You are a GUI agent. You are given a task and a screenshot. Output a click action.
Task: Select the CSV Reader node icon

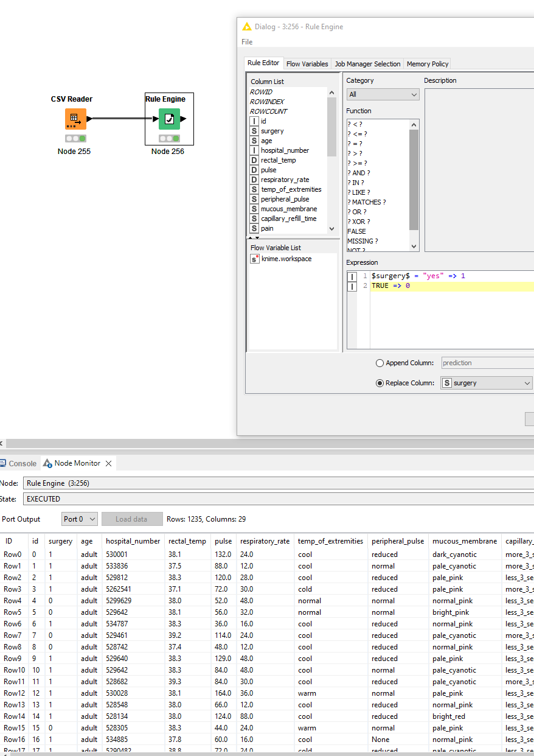(x=75, y=119)
